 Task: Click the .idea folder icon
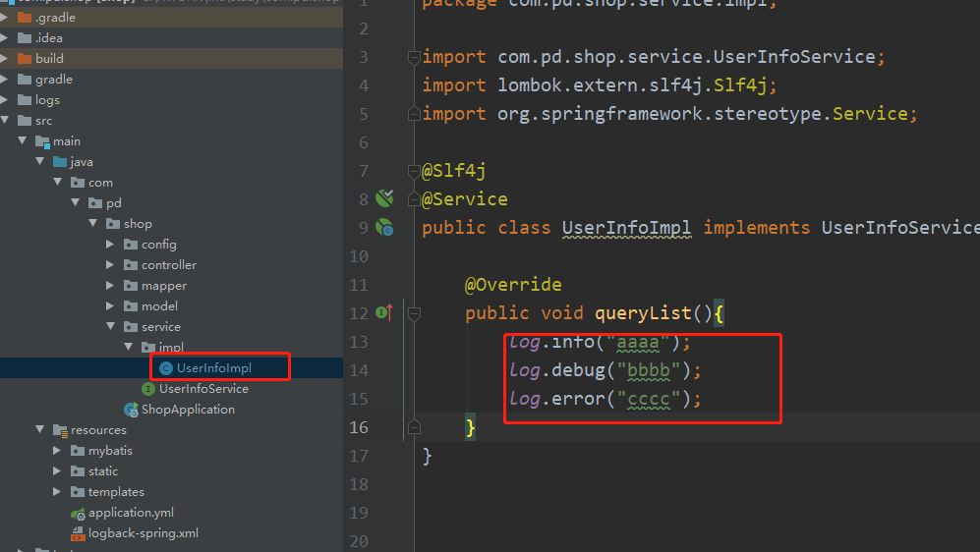point(25,38)
